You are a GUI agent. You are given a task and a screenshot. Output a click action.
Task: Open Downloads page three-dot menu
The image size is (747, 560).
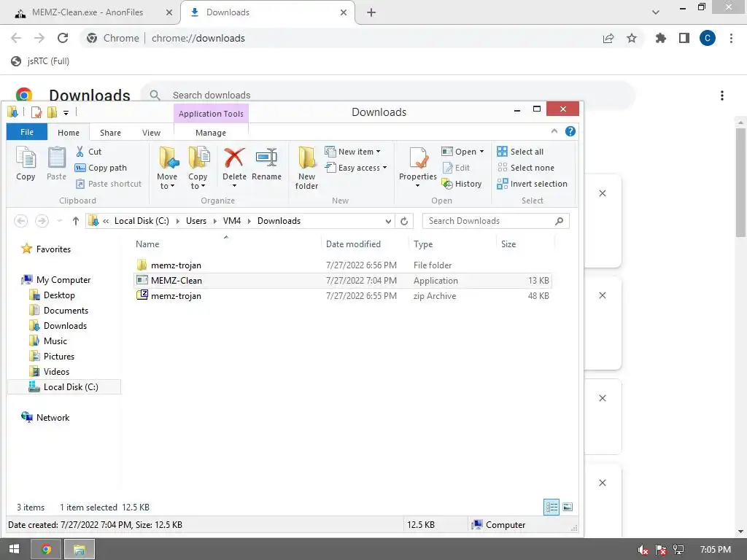point(722,96)
